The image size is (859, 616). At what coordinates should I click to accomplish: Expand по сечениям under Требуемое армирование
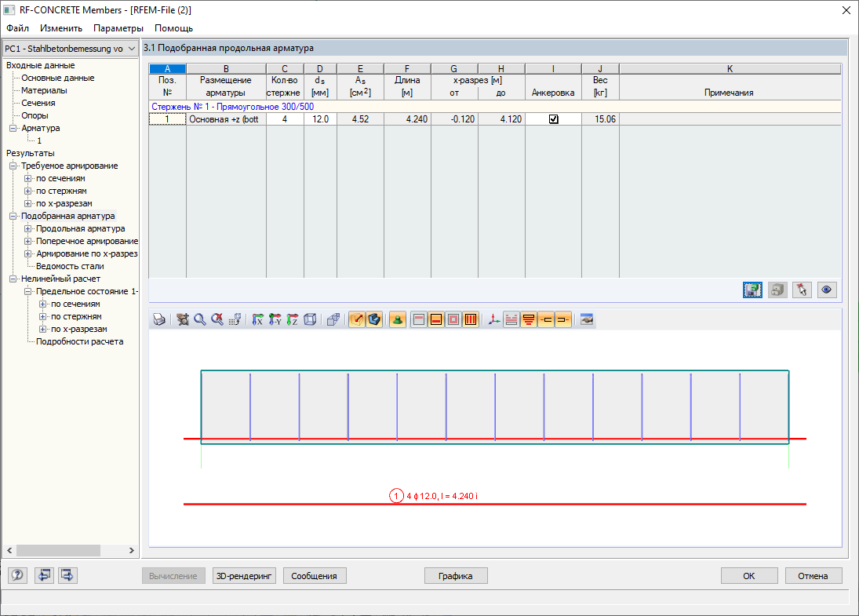click(x=28, y=179)
